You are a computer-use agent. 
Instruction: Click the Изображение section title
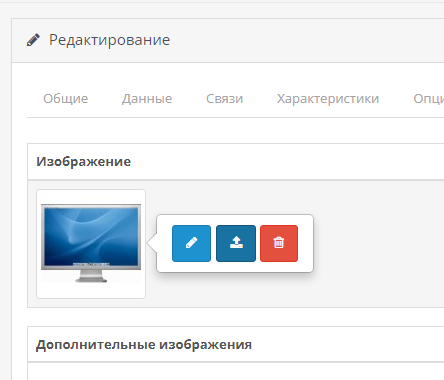tap(84, 162)
